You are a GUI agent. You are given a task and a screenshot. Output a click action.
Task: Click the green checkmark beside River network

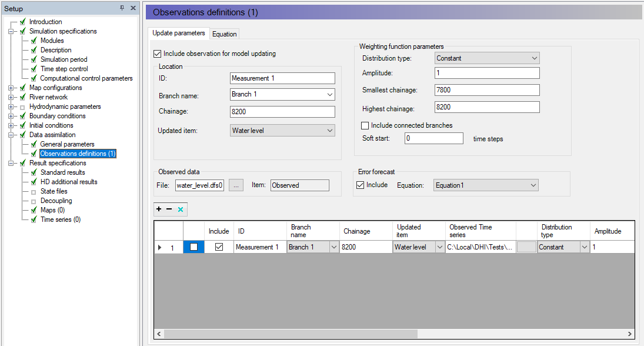pos(22,97)
